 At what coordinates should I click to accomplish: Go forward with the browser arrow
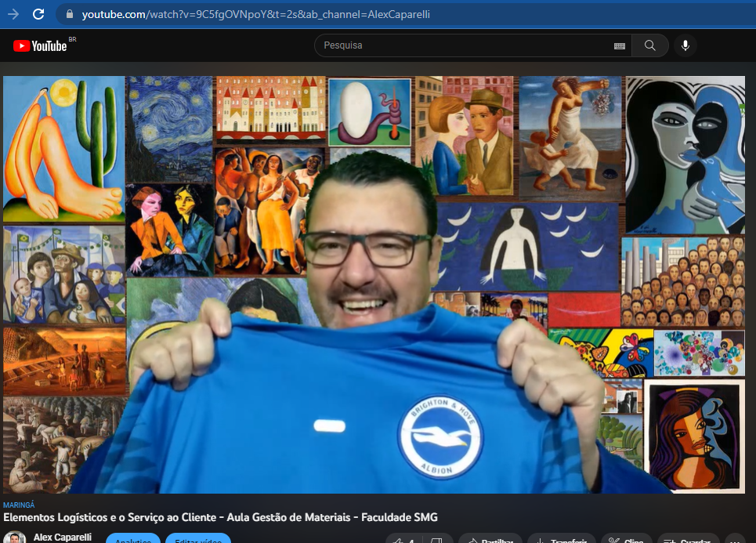tap(13, 14)
